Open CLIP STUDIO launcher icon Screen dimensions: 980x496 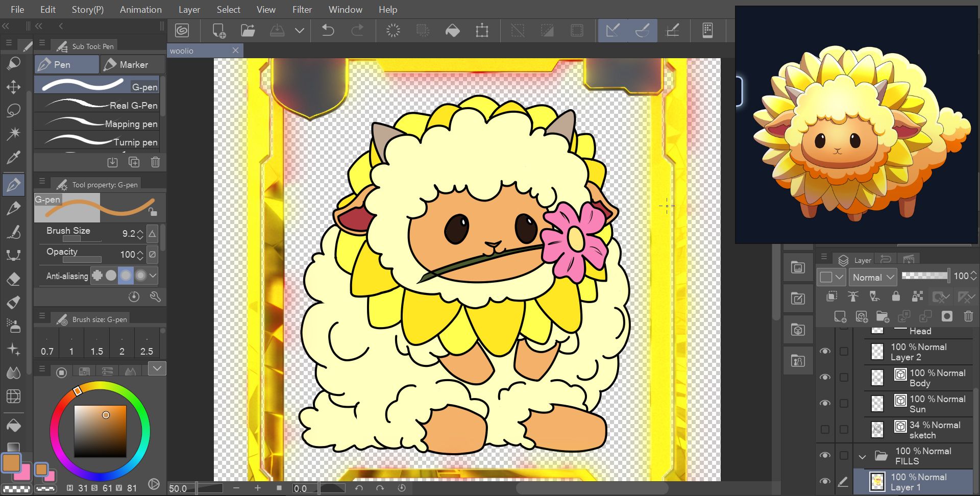[182, 31]
